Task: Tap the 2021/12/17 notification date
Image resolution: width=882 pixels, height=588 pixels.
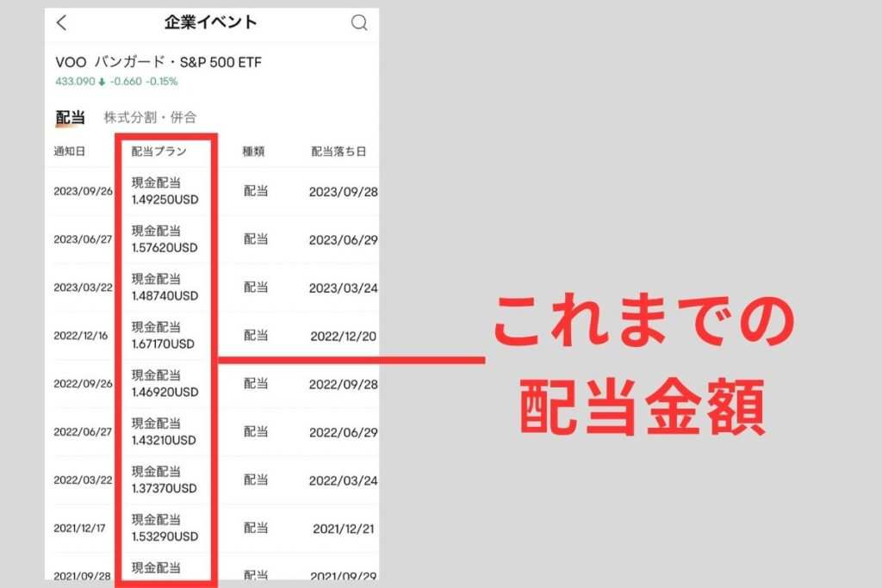Action: 79,528
